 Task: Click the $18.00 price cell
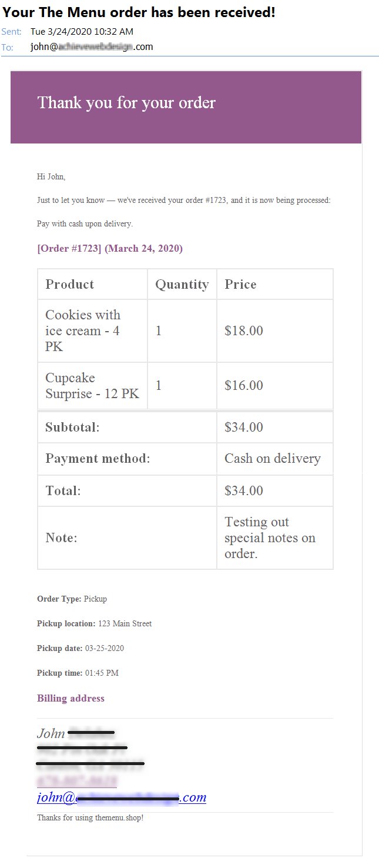(275, 330)
